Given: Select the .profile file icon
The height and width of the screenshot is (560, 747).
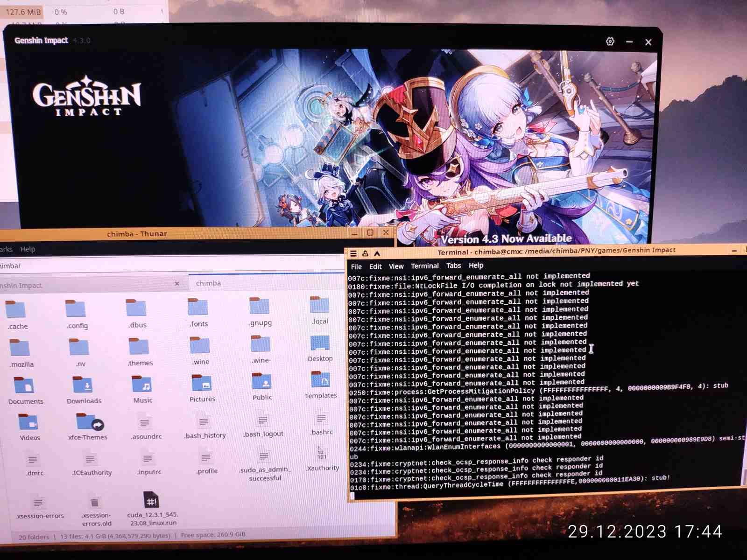Looking at the screenshot, I should click(206, 456).
